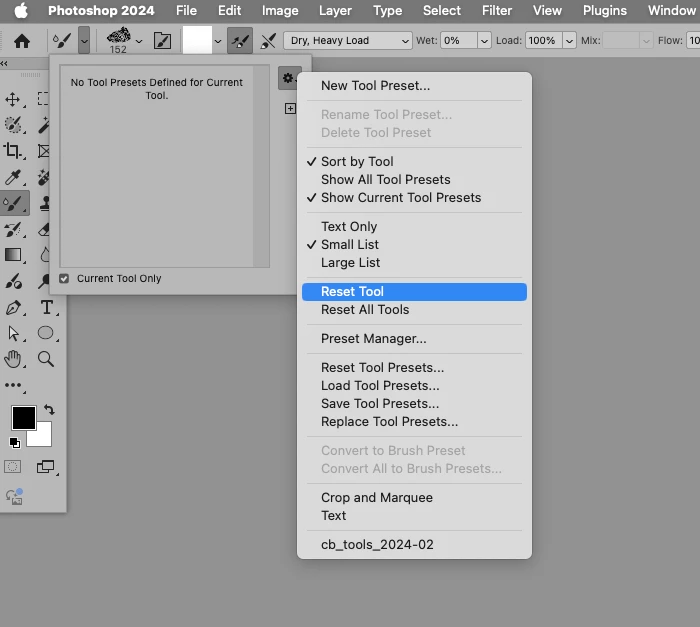Image resolution: width=700 pixels, height=627 pixels.
Task: Select the Pen tool
Action: [12, 308]
